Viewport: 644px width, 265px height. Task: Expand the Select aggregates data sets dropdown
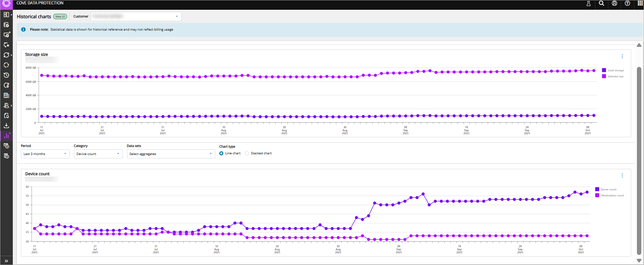pyautogui.click(x=171, y=154)
